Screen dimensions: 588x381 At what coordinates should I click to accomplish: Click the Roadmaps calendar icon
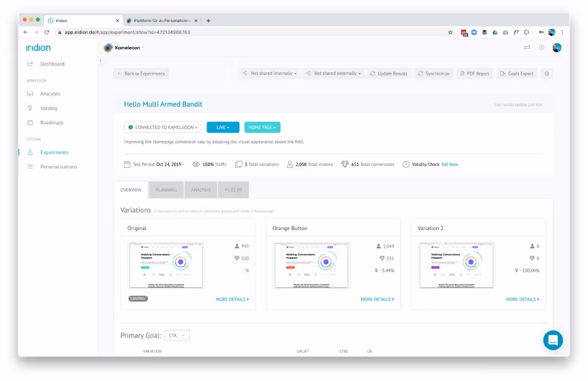(30, 123)
